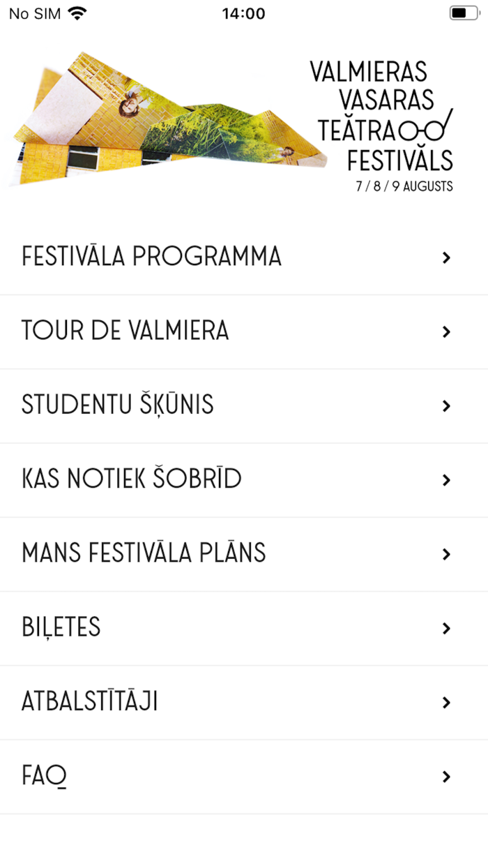The height and width of the screenshot is (868, 488).
Task: Tap the chevron next to KAS NOTIEK ŠOBRĪD
Action: tap(446, 479)
